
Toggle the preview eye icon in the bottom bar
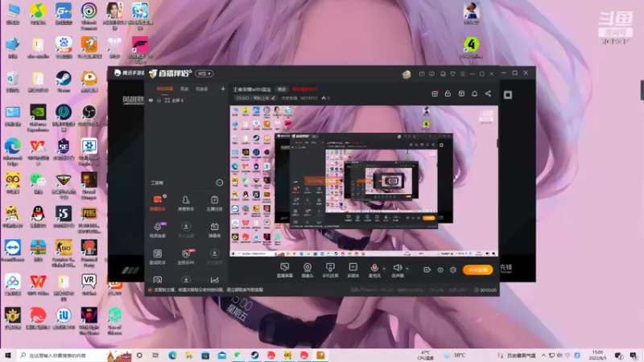click(x=440, y=269)
